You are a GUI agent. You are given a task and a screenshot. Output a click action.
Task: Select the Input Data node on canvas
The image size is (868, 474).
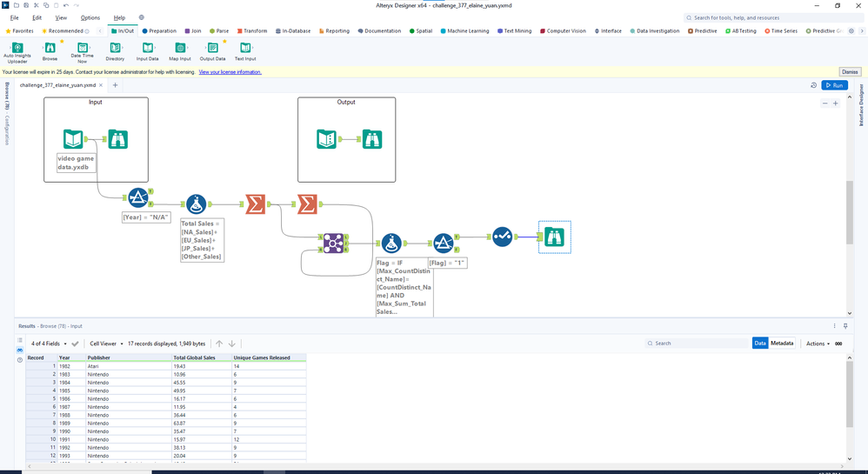(x=73, y=139)
